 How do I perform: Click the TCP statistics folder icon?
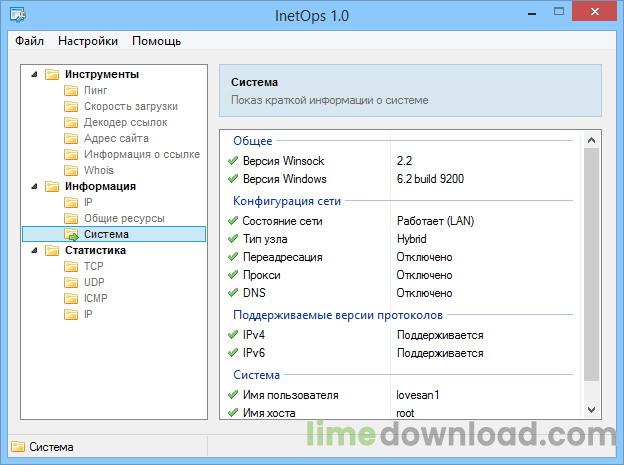[x=71, y=266]
